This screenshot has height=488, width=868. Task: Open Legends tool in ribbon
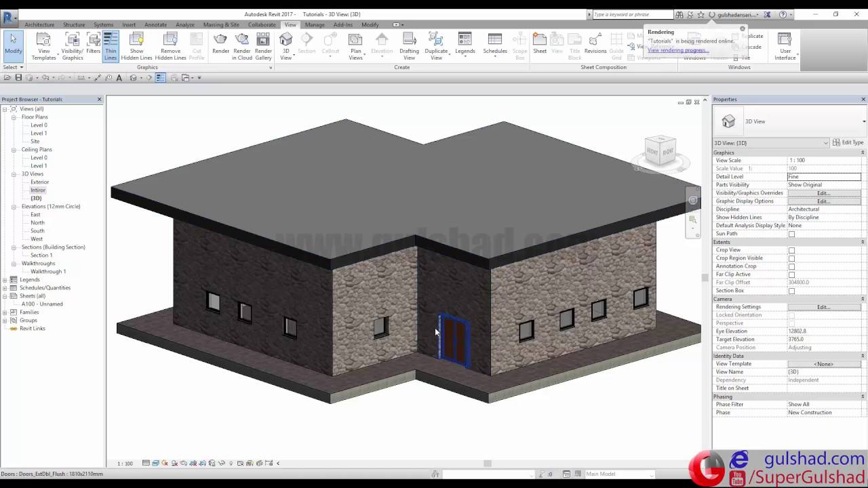click(x=465, y=44)
